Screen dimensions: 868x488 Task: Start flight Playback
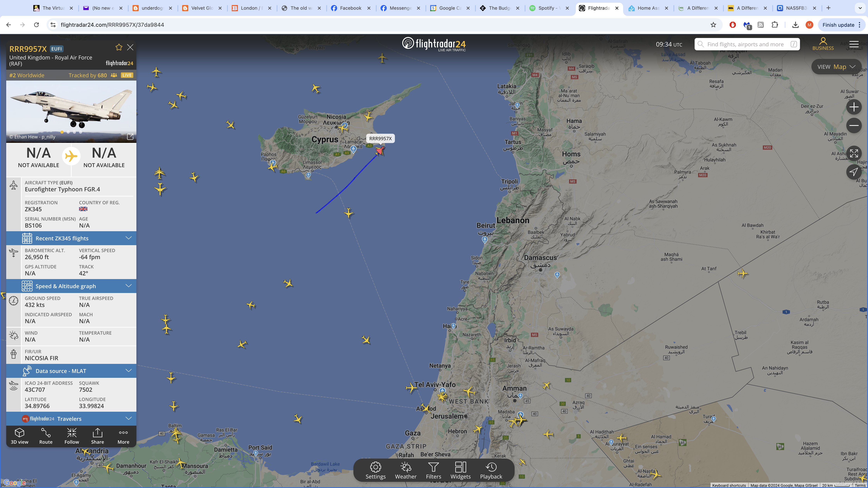(x=491, y=470)
